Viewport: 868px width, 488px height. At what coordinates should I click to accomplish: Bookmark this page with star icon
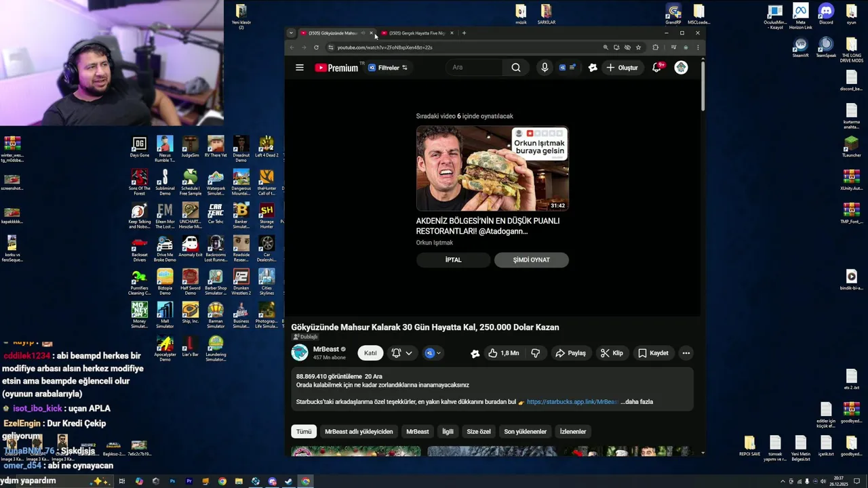[x=638, y=47]
